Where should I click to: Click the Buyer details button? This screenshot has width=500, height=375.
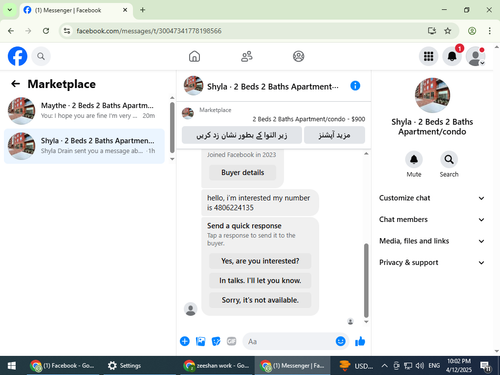(242, 172)
